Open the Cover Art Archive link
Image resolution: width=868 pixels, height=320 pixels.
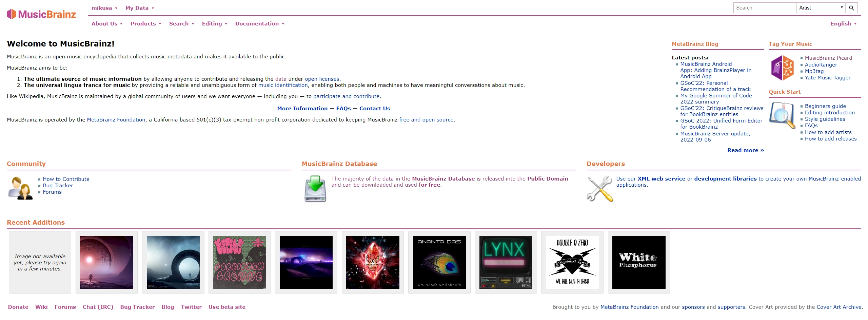839,307
